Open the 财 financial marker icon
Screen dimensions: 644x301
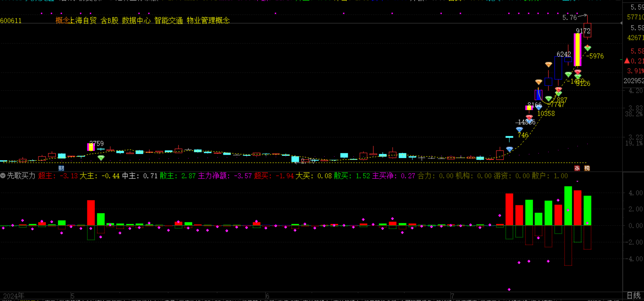point(61,168)
